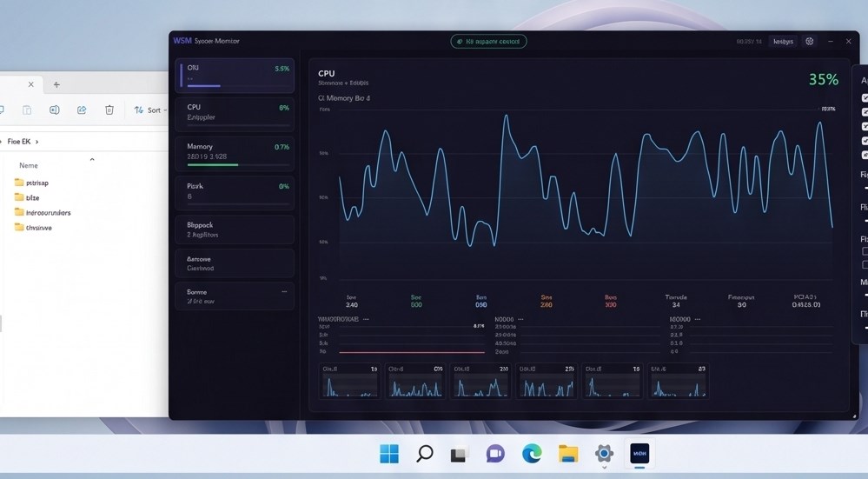The height and width of the screenshot is (479, 868).
Task: Click the up chevron above Neme column
Action: 92,159
